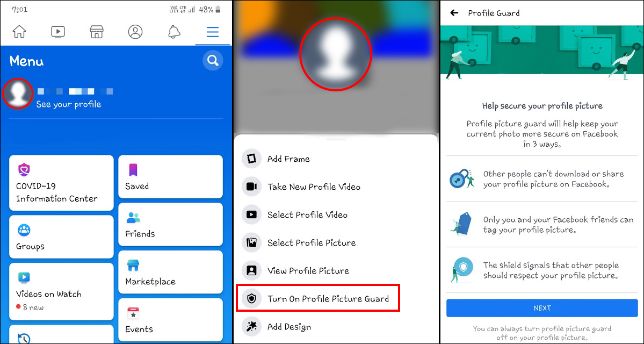Tap the padlock download-protection icon
This screenshot has width=644, height=344.
pyautogui.click(x=461, y=179)
